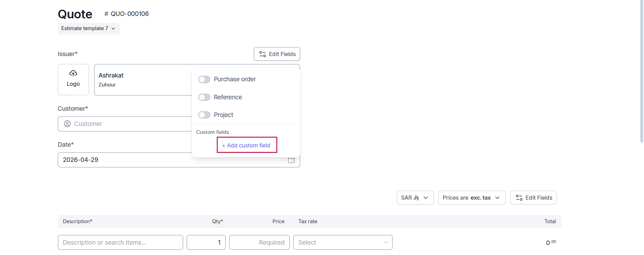Viewport: 644px width, 255px height.
Task: Expand the SAR currency dropdown
Action: coord(415,198)
